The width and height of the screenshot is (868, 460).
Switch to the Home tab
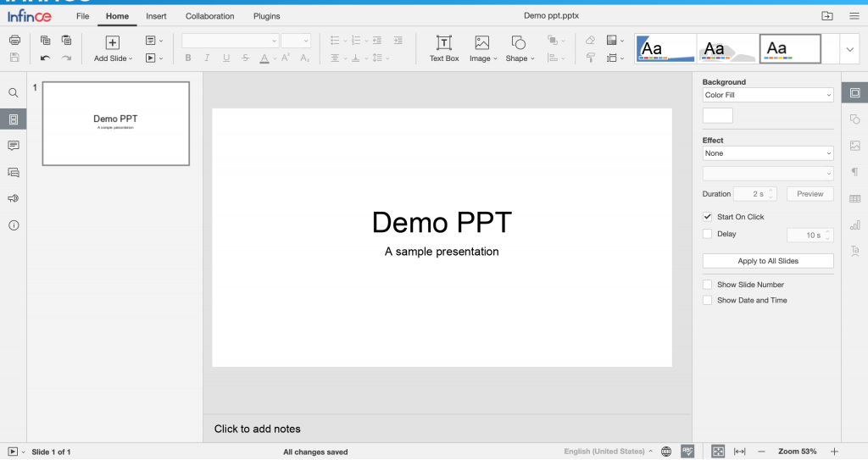[117, 16]
